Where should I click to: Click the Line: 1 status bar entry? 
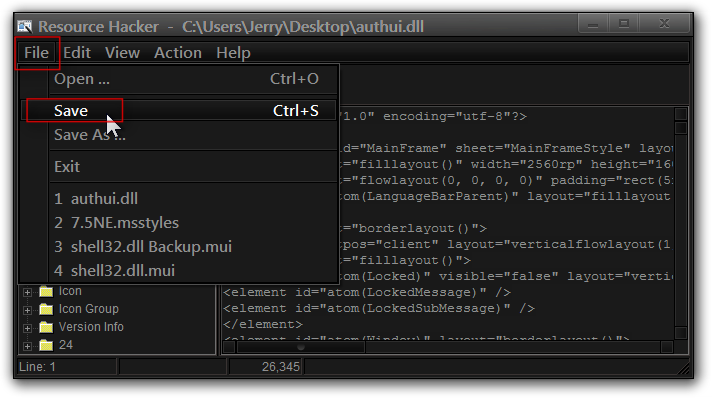click(67, 367)
